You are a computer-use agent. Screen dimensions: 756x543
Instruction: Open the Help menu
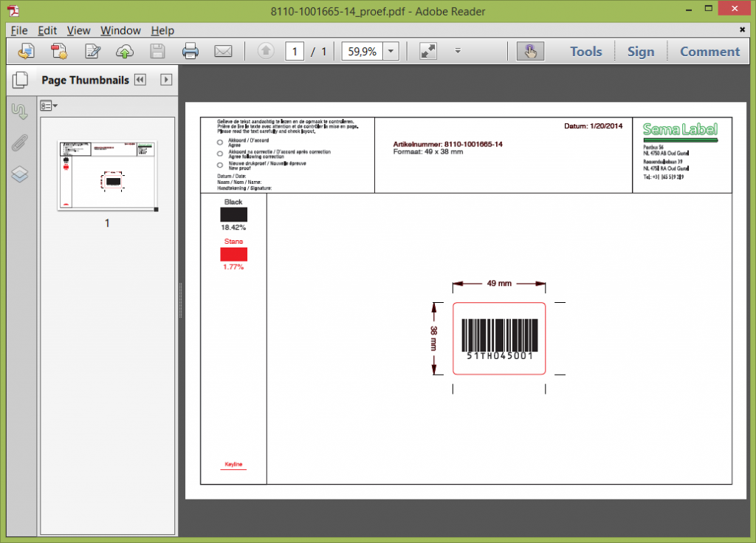pos(162,30)
